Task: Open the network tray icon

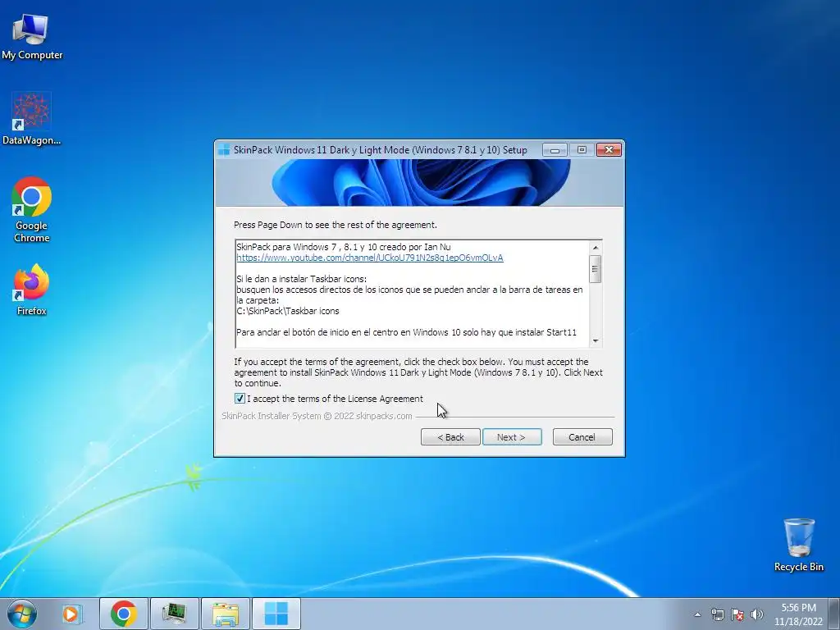Action: [x=717, y=614]
